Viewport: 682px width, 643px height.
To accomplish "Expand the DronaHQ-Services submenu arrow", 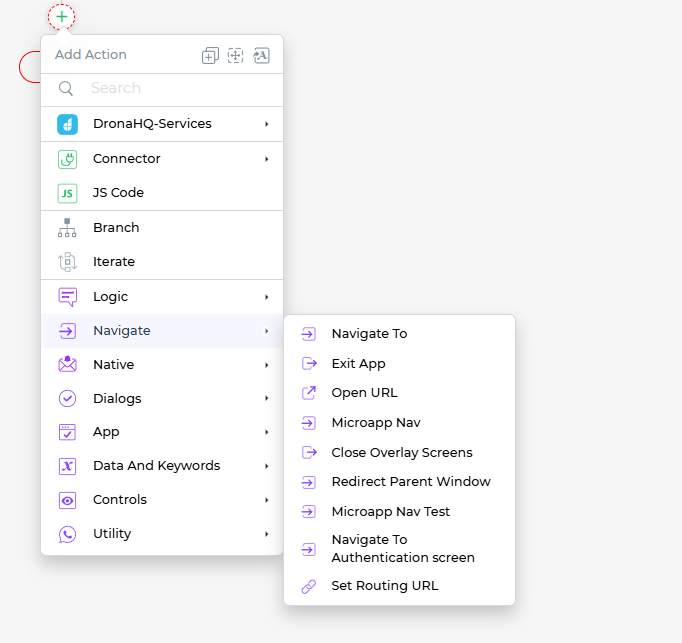I will pos(267,124).
